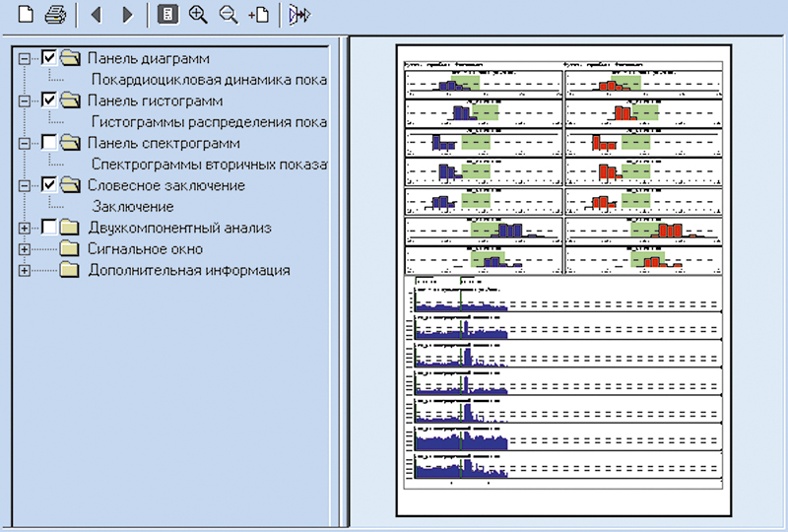Expand the Дополнительная информация node

click(x=25, y=270)
